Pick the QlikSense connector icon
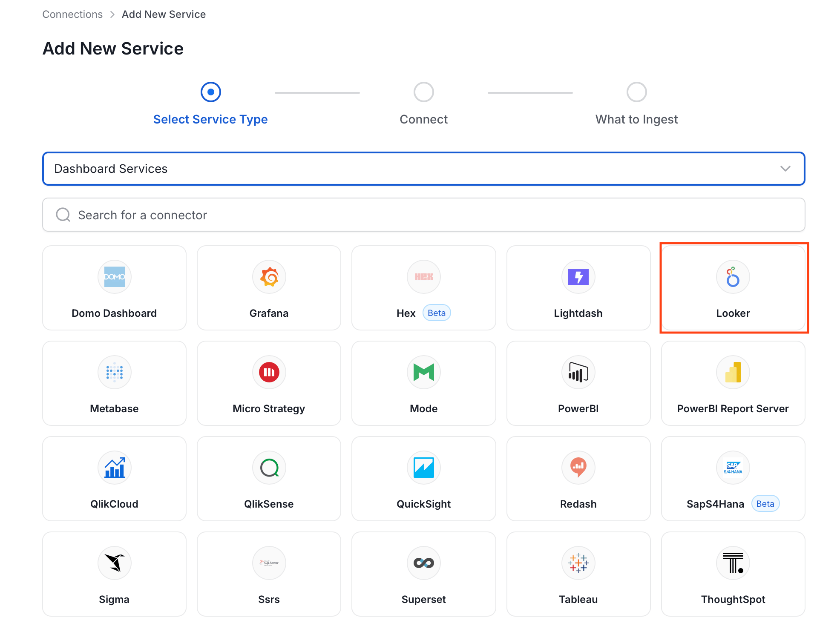This screenshot has width=840, height=626. [269, 468]
